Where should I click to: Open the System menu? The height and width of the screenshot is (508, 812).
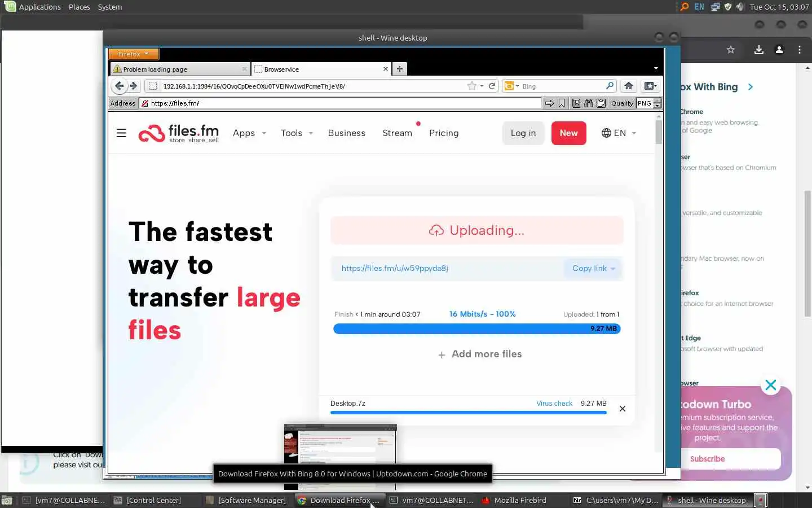110,7
